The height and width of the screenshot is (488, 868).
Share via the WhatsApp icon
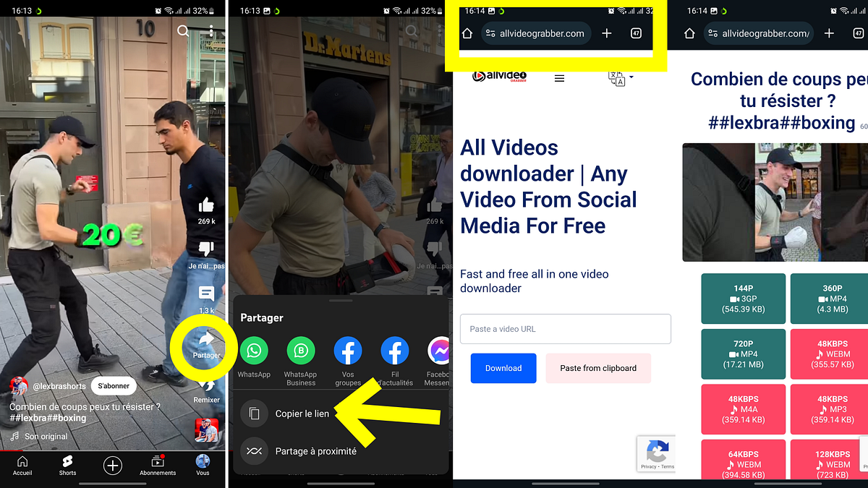pos(253,351)
